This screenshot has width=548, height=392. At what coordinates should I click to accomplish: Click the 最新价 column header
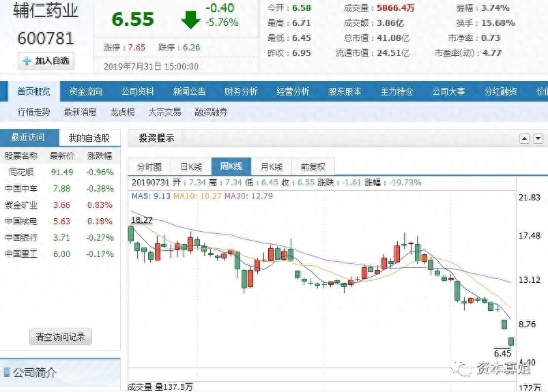coord(62,155)
